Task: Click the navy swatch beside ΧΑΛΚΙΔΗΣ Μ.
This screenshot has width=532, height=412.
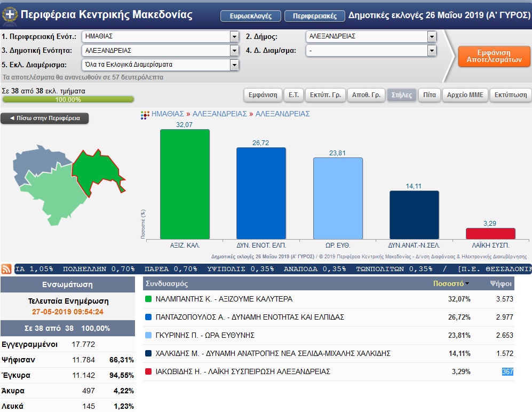Action: tap(148, 353)
